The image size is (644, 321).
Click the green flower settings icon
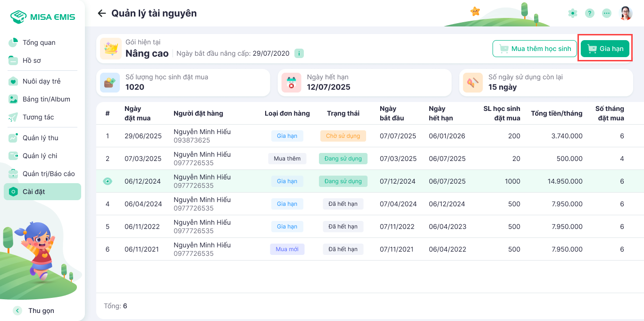click(573, 13)
